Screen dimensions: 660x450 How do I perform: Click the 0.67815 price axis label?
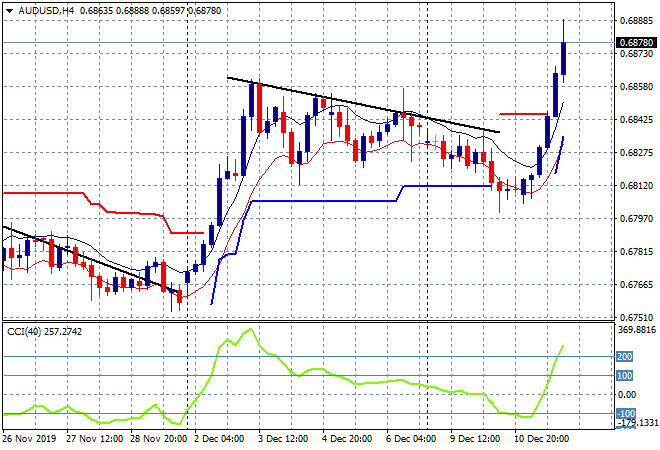(x=636, y=252)
